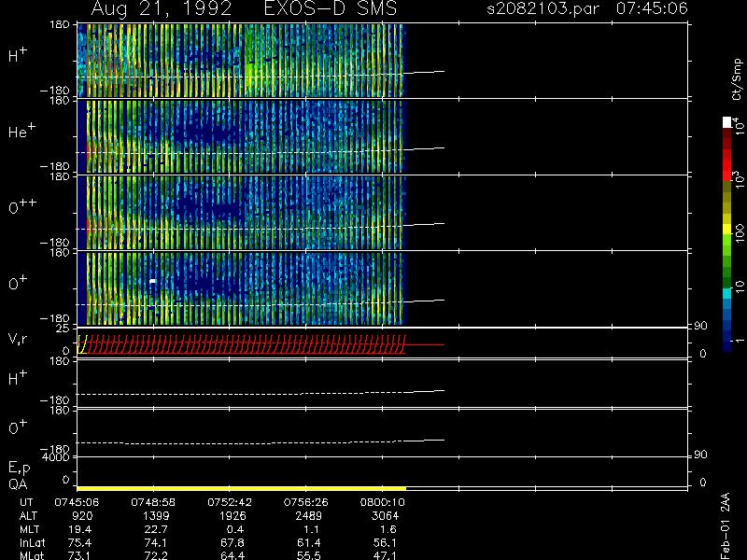747x560 pixels.
Task: Click the ALT value '1399'
Action: (156, 516)
